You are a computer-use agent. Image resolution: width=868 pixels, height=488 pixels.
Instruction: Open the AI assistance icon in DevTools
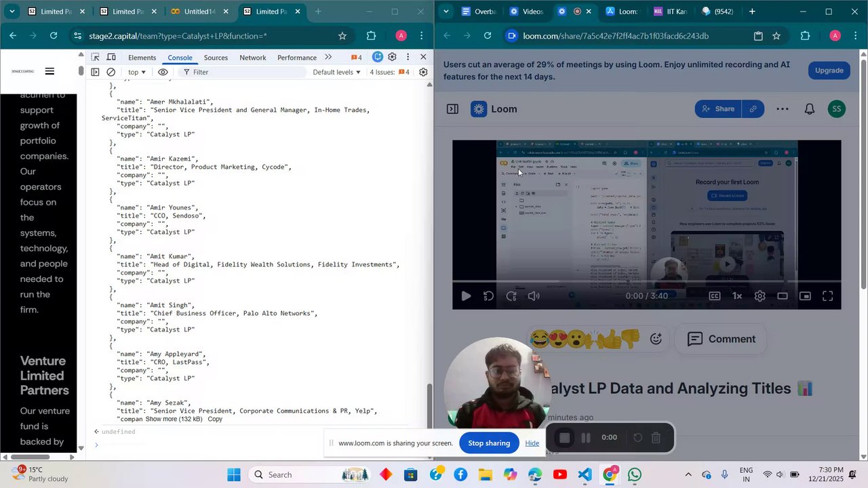(378, 57)
